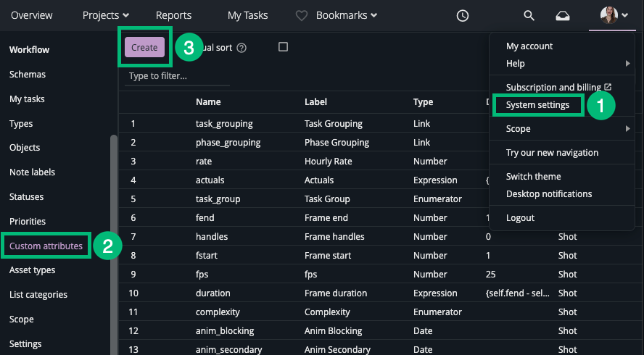Click external link icon next to Subscription and billing
This screenshot has width=644, height=355.
pyautogui.click(x=608, y=87)
